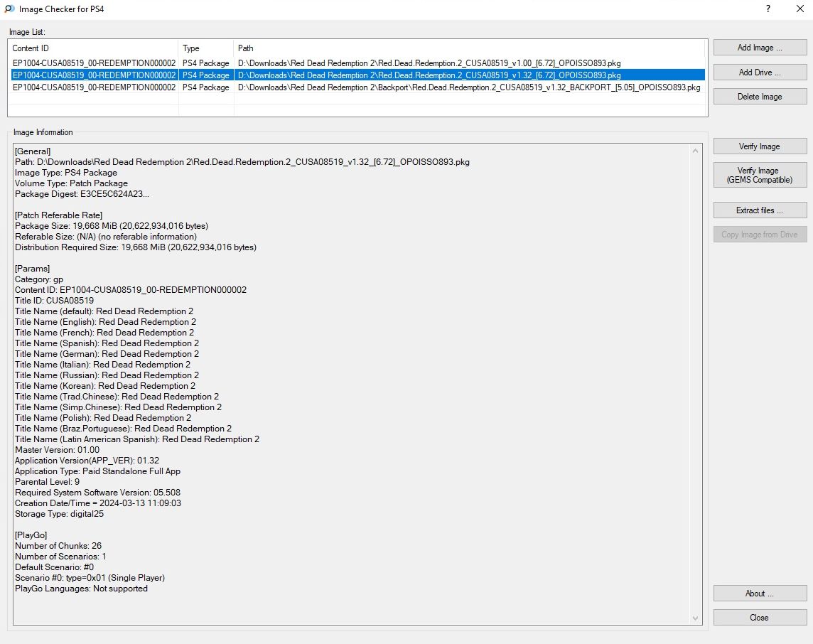Click the Application Version(APP_VER) 01.32 line
This screenshot has height=644, width=813.
[87, 461]
